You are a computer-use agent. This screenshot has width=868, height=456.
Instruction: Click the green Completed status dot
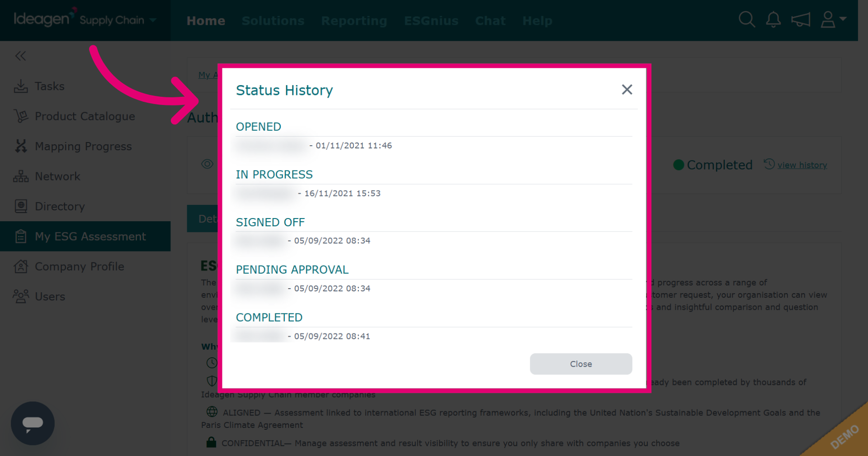pyautogui.click(x=678, y=165)
